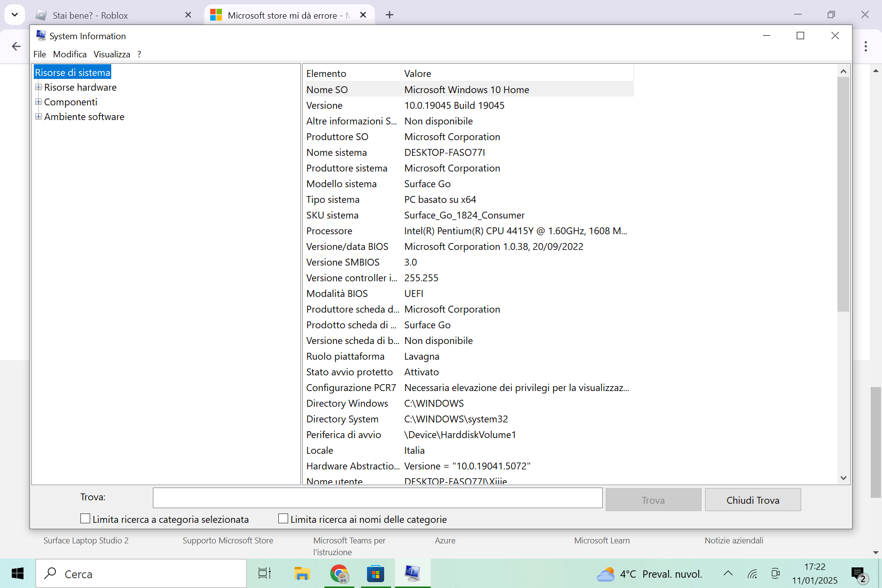Switch to Google Chrome on the taskbar
This screenshot has width=882, height=588.
339,573
